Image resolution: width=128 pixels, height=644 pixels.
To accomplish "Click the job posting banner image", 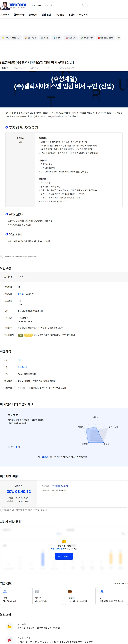I will pyautogui.click(x=64, y=89).
